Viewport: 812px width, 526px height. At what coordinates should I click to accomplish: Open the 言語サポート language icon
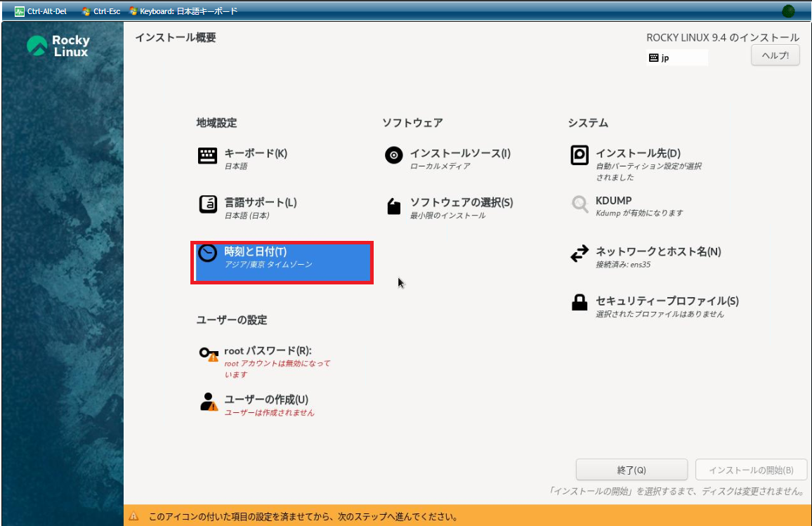[207, 204]
